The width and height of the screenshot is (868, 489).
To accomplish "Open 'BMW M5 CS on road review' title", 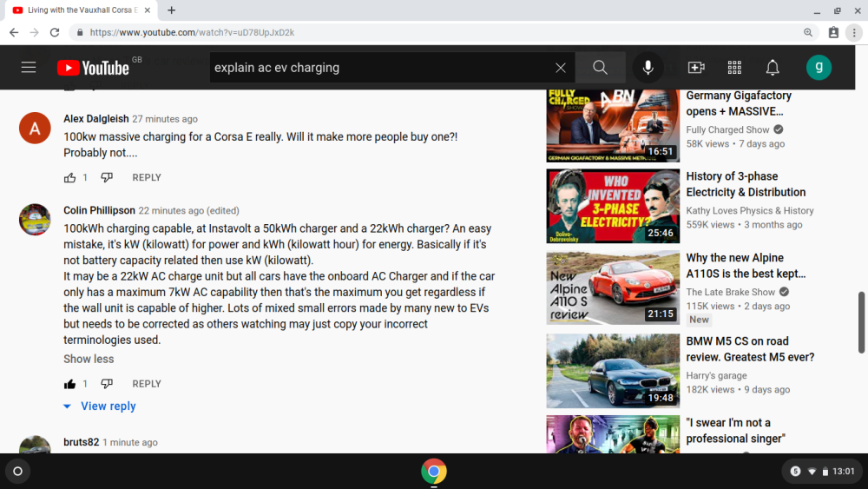I will (x=750, y=349).
